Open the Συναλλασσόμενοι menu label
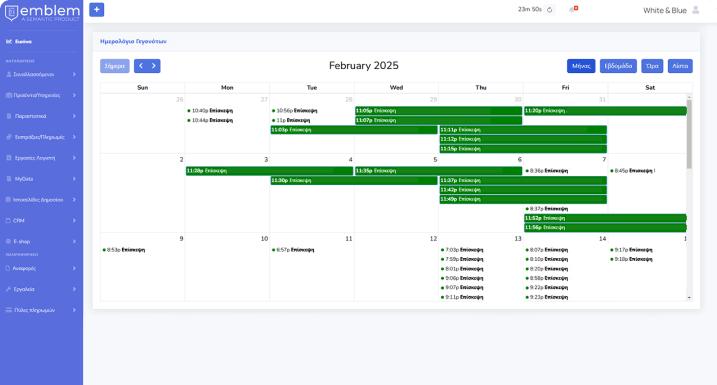The image size is (717, 385). pos(33,74)
